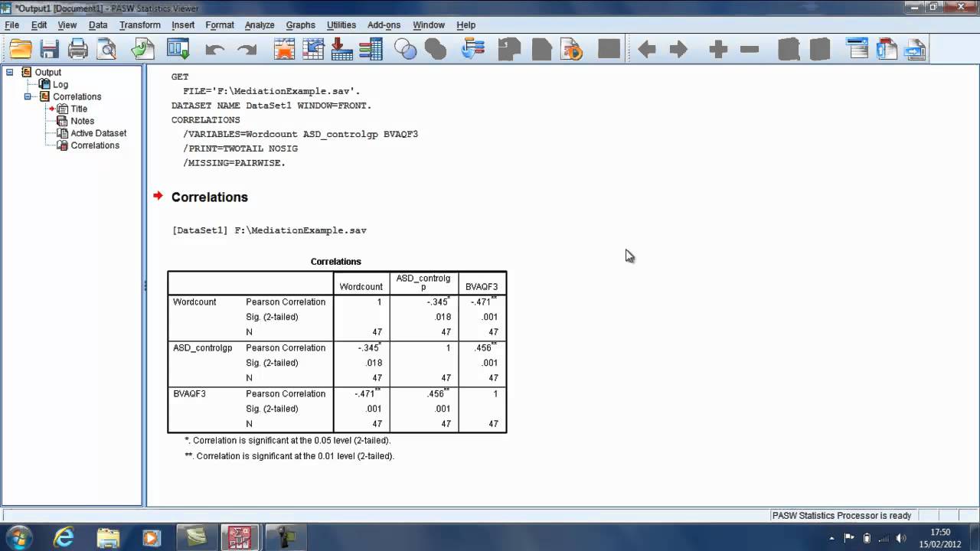Click the Variables info icon

pos(371,50)
